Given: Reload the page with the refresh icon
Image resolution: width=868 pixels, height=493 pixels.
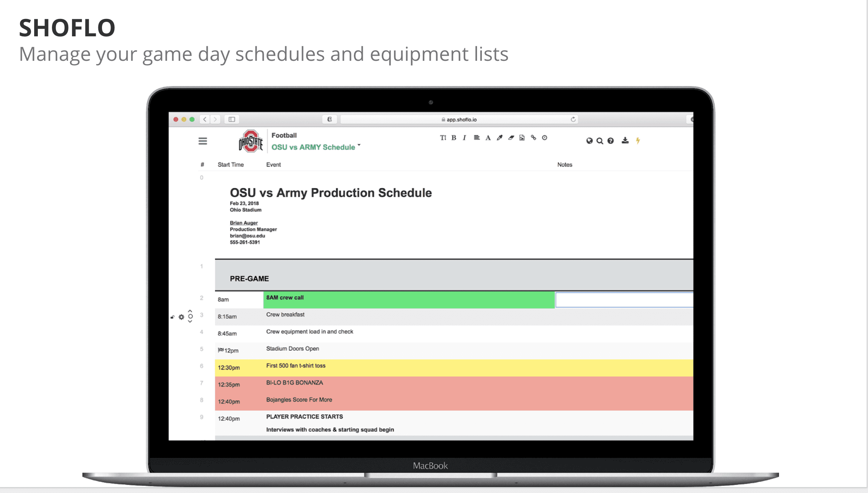Looking at the screenshot, I should 573,119.
